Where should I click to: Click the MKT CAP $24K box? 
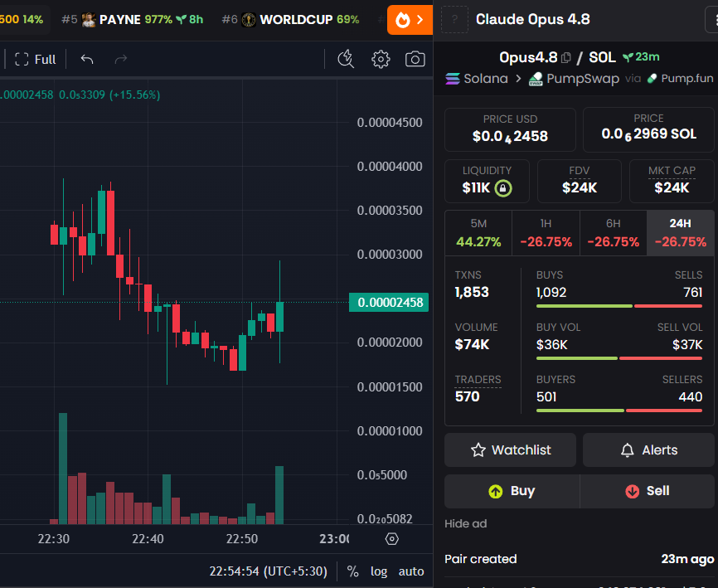672,182
